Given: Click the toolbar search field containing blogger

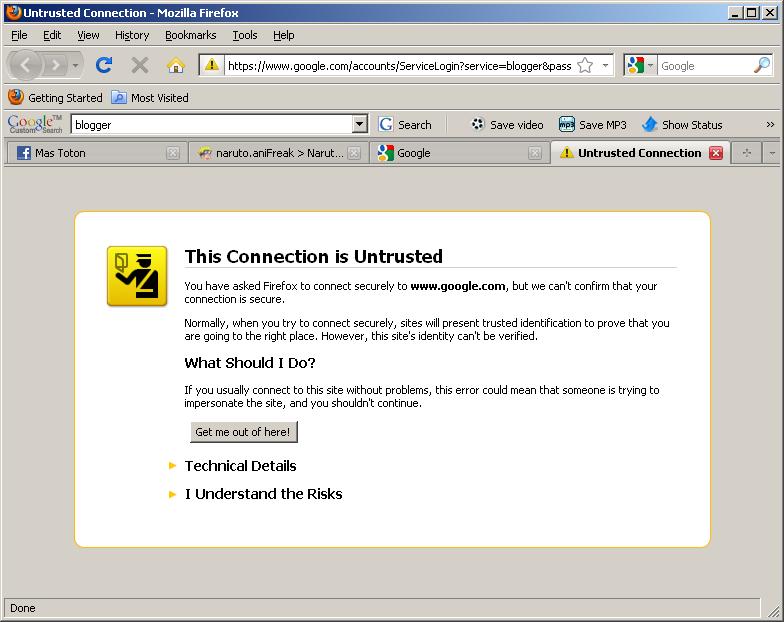Looking at the screenshot, I should [x=211, y=124].
